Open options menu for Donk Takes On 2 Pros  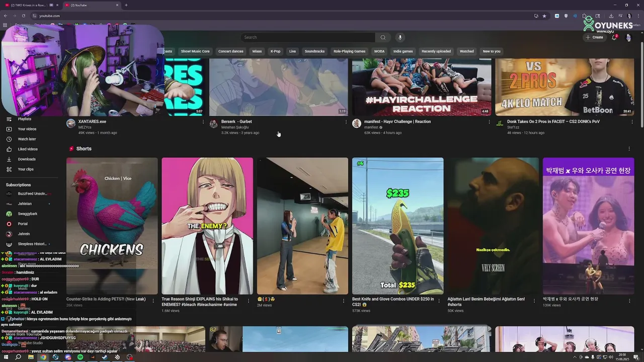pos(632,122)
